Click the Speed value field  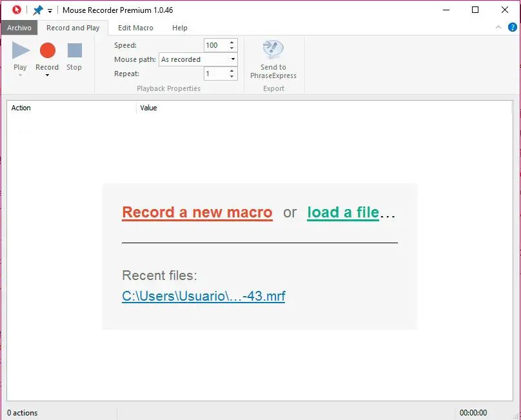pos(216,45)
